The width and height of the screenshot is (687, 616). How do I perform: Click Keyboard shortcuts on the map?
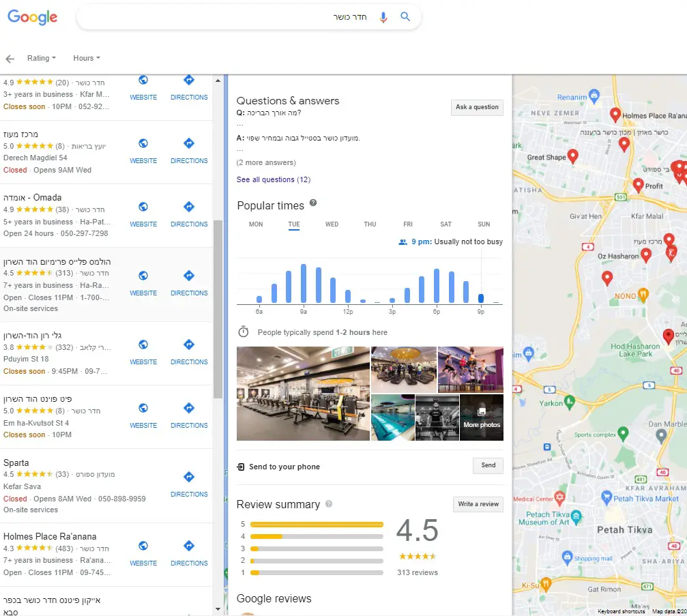pos(621,611)
